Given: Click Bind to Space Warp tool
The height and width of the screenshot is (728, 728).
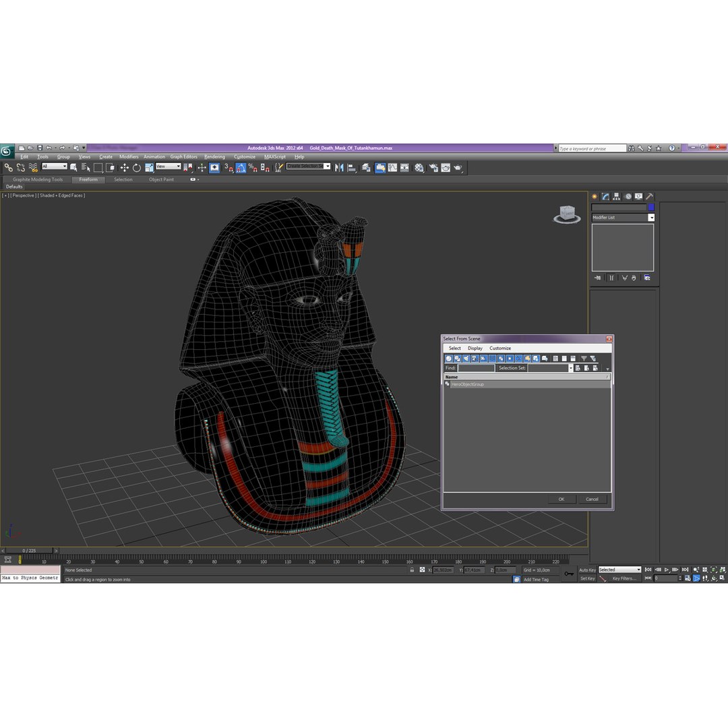Looking at the screenshot, I should (x=33, y=168).
